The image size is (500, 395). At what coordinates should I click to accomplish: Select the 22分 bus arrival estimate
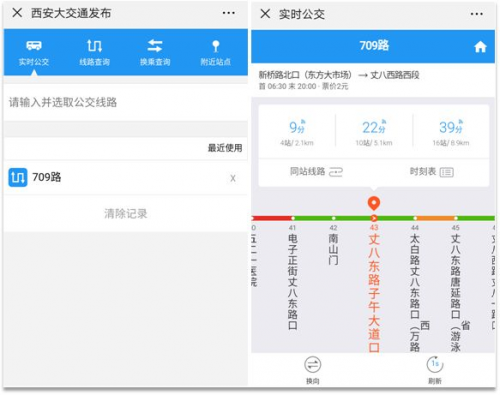pos(374,132)
